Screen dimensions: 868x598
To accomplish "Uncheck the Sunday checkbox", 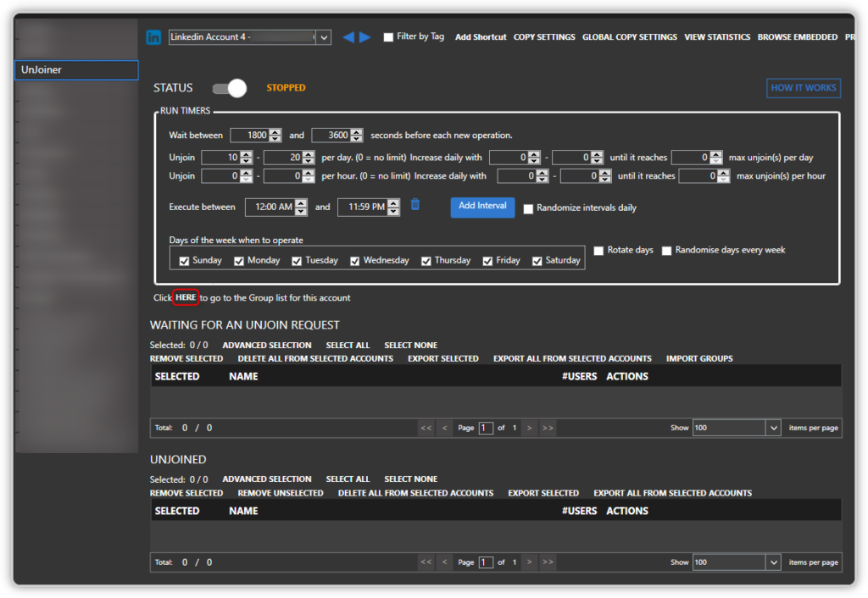I will (x=184, y=261).
